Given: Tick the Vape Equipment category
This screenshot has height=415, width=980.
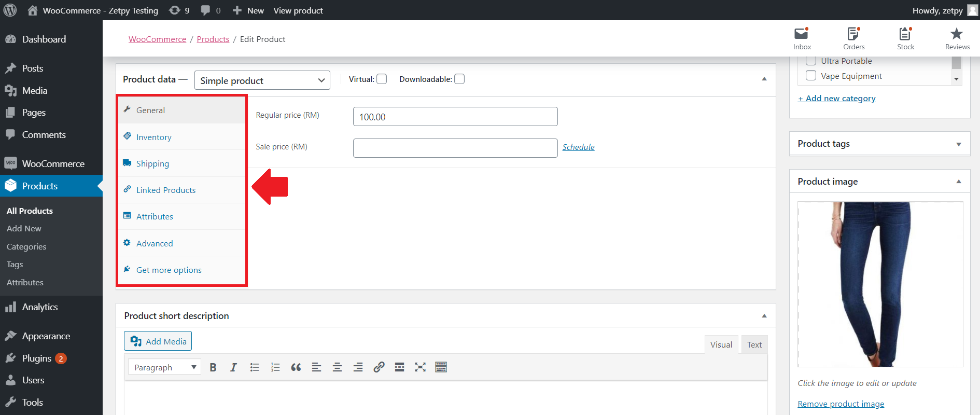Looking at the screenshot, I should (x=811, y=76).
